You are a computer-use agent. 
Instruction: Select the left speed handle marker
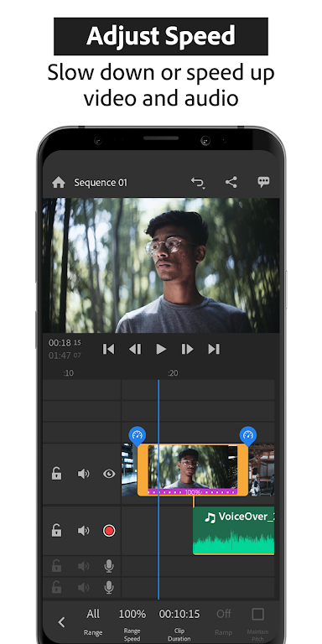(x=138, y=435)
